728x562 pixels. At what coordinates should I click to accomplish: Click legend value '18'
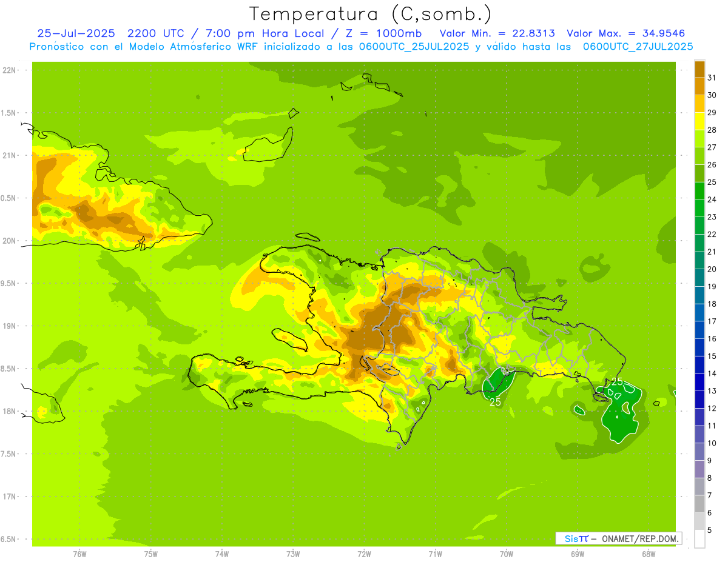coord(712,304)
